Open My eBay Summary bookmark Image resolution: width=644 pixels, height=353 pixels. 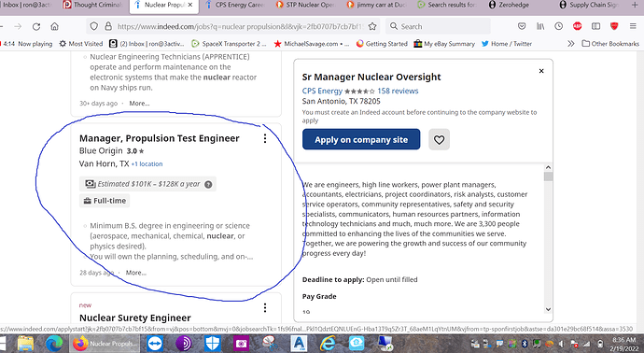(444, 44)
